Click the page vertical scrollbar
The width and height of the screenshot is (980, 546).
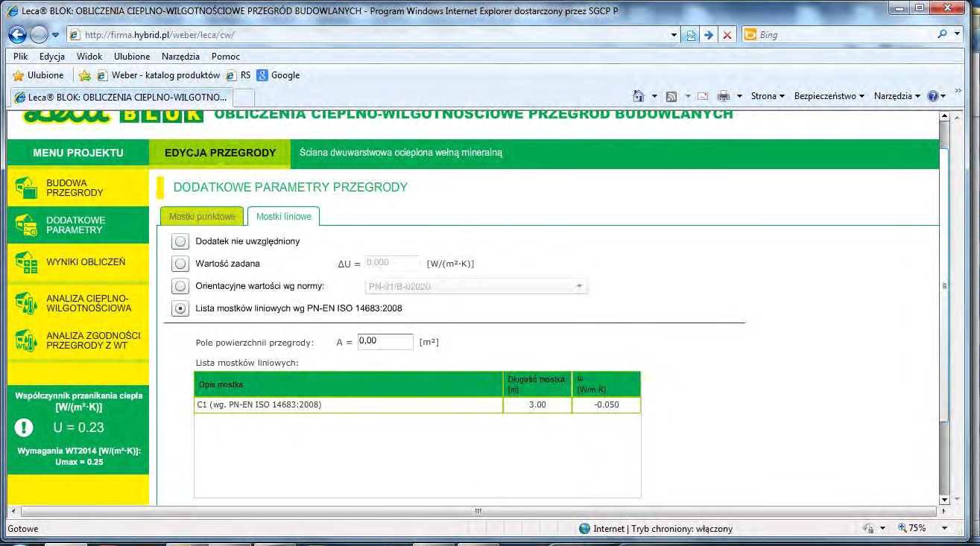[x=945, y=308]
